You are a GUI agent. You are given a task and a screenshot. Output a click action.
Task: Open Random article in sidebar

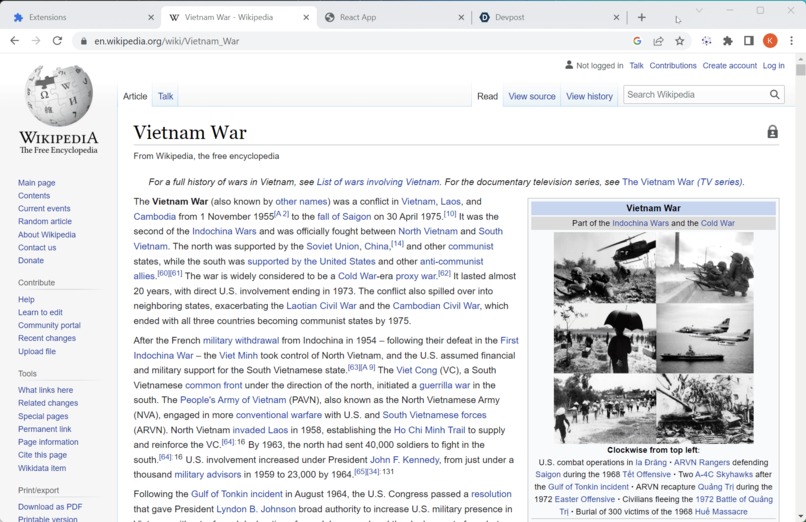point(45,221)
